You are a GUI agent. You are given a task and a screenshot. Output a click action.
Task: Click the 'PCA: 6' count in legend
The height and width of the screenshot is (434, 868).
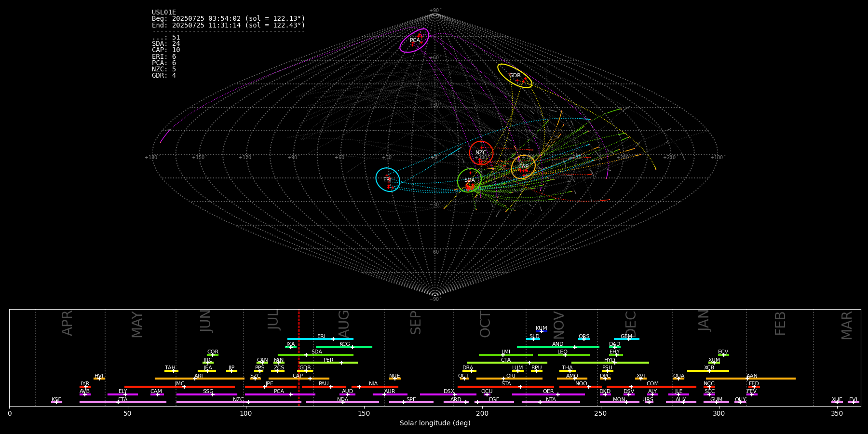coord(164,63)
